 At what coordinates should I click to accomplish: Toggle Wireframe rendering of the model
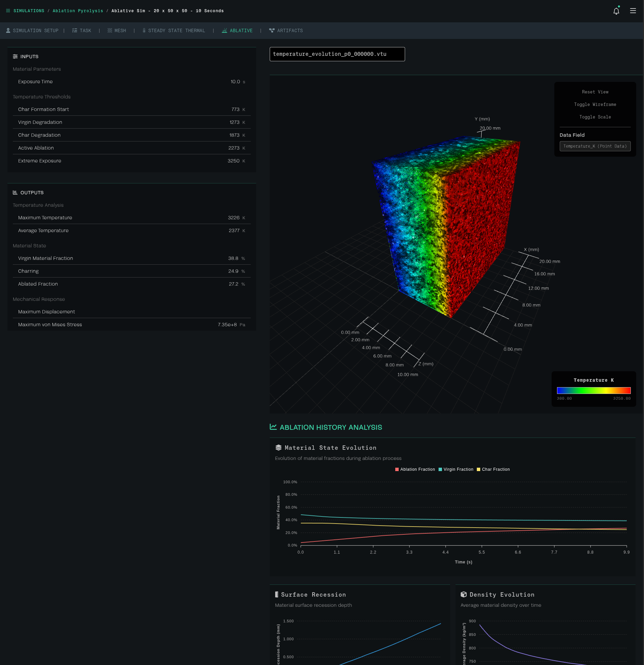click(595, 104)
